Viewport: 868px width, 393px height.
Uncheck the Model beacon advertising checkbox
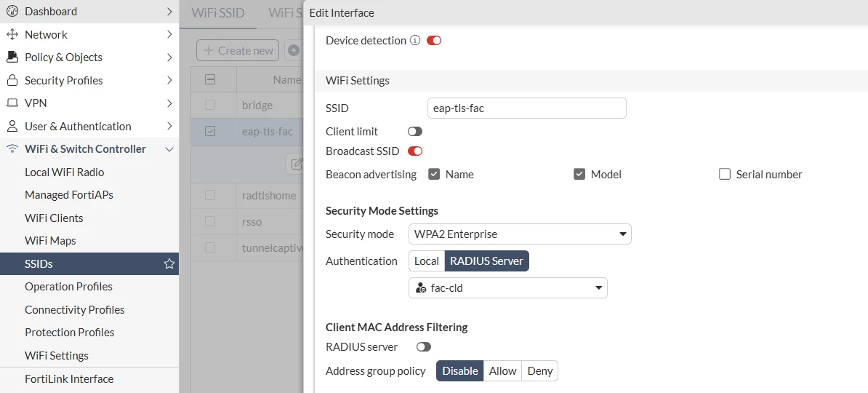point(579,174)
